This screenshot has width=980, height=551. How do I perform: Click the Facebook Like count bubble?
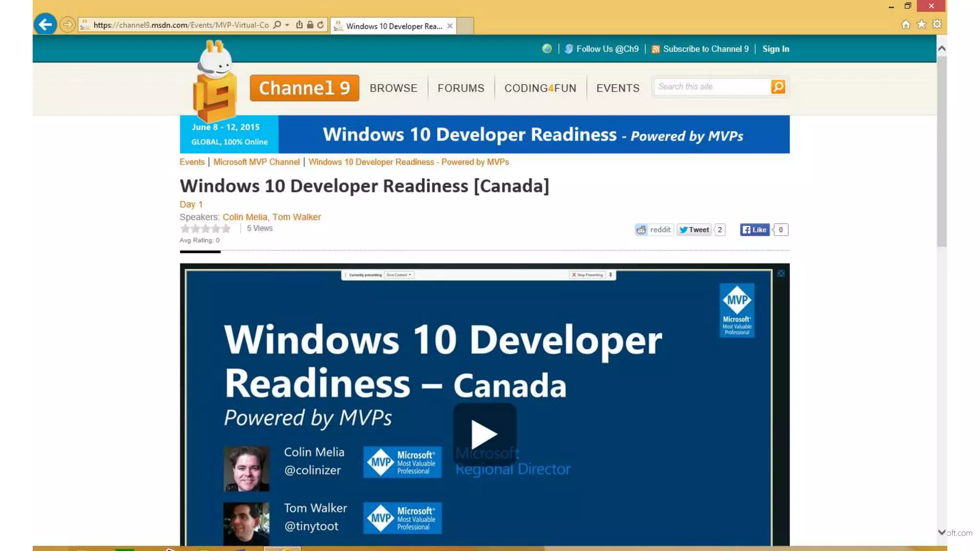(x=780, y=230)
